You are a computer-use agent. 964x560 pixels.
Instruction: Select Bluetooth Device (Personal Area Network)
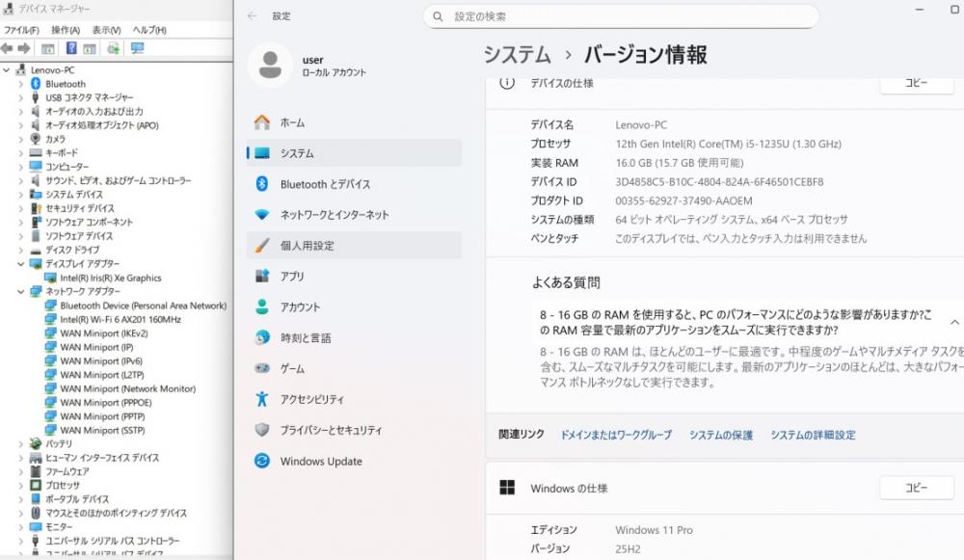click(143, 306)
